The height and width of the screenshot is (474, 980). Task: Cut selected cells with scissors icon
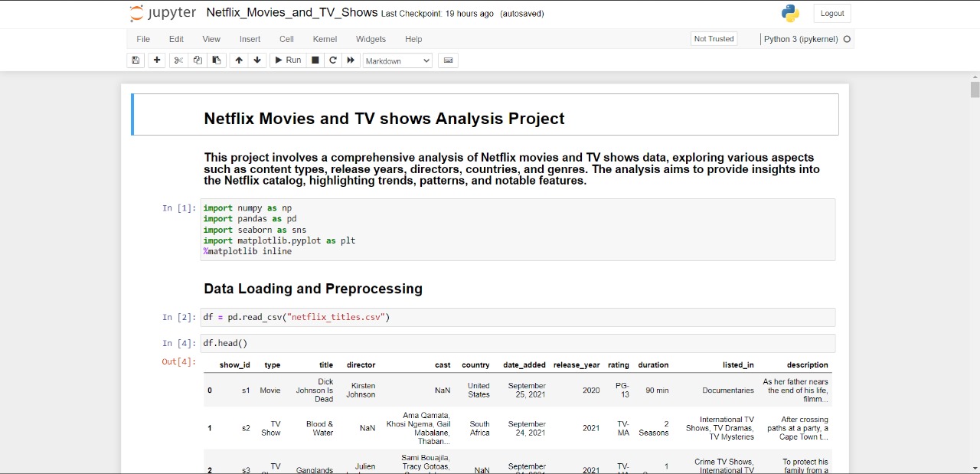[x=178, y=60]
